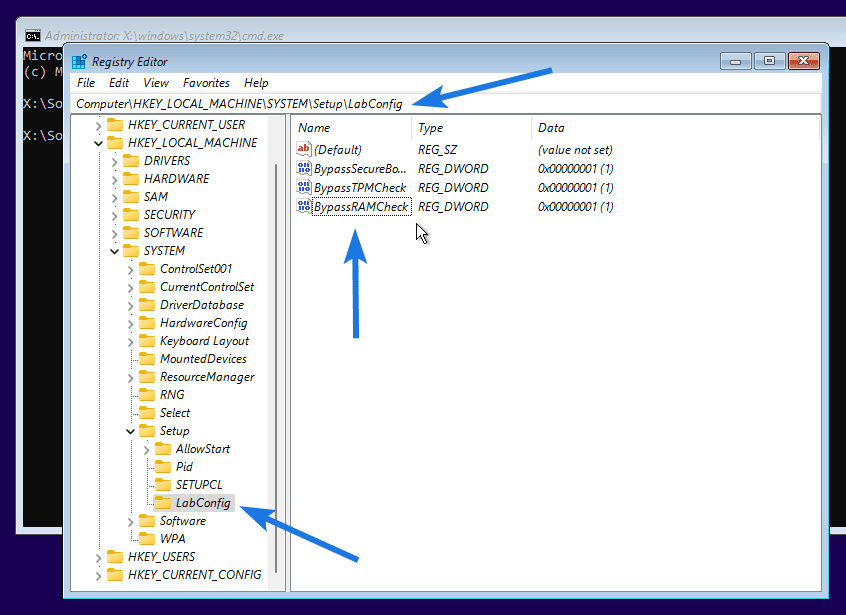Open the Favorites menu
This screenshot has height=615, width=846.
[x=206, y=83]
